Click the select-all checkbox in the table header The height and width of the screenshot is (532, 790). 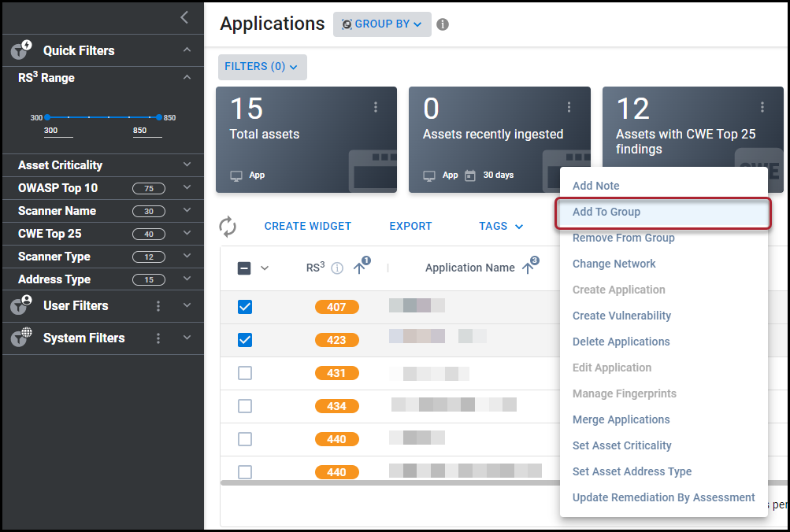243,268
